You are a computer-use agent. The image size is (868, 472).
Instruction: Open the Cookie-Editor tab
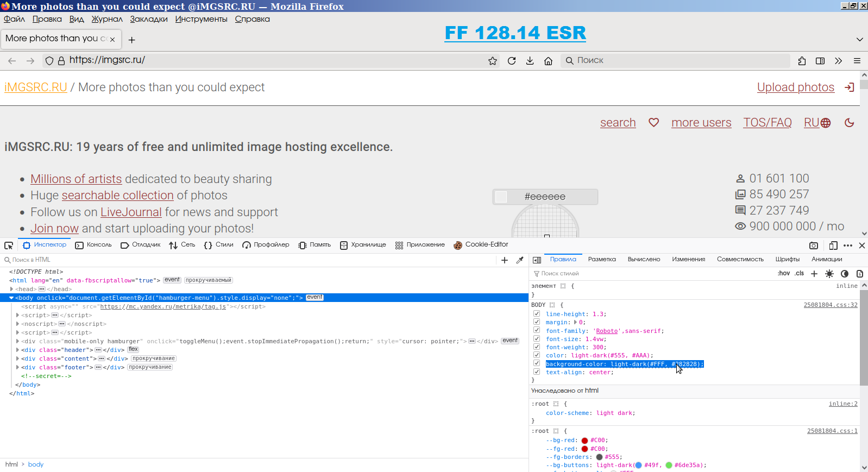pyautogui.click(x=481, y=245)
